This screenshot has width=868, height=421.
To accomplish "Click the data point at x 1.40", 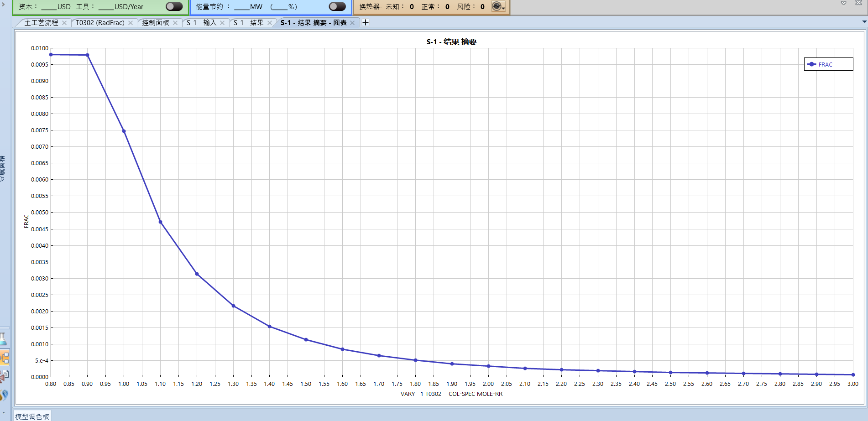I will (x=270, y=327).
